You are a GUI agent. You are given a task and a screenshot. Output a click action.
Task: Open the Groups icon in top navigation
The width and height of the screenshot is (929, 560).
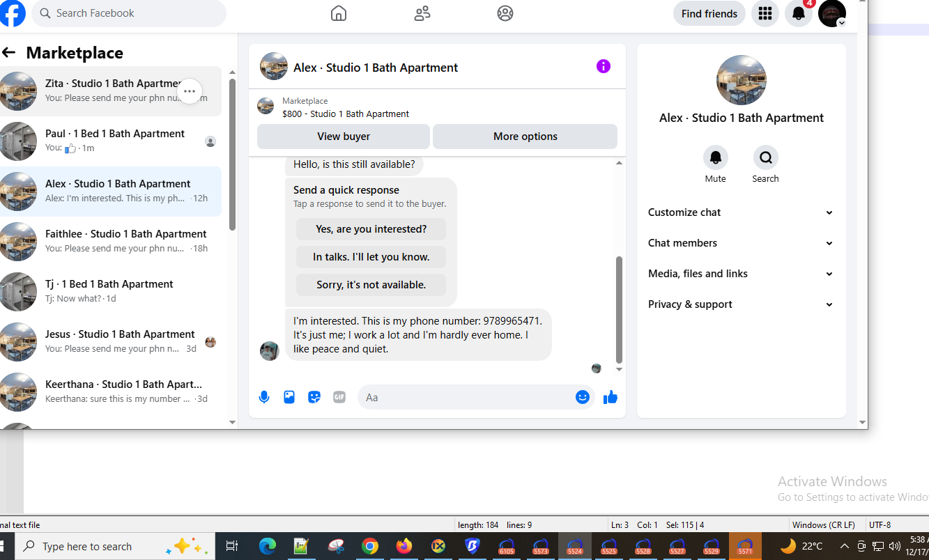coord(505,13)
